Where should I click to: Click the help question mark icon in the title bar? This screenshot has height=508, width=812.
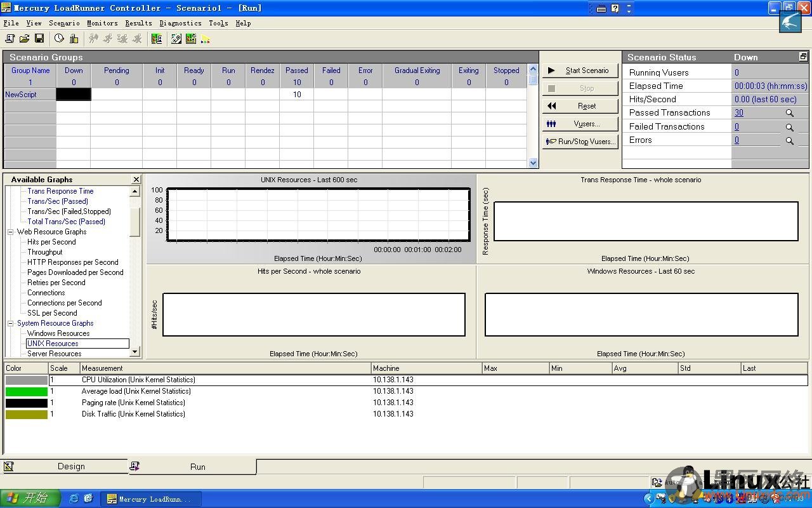[615, 8]
